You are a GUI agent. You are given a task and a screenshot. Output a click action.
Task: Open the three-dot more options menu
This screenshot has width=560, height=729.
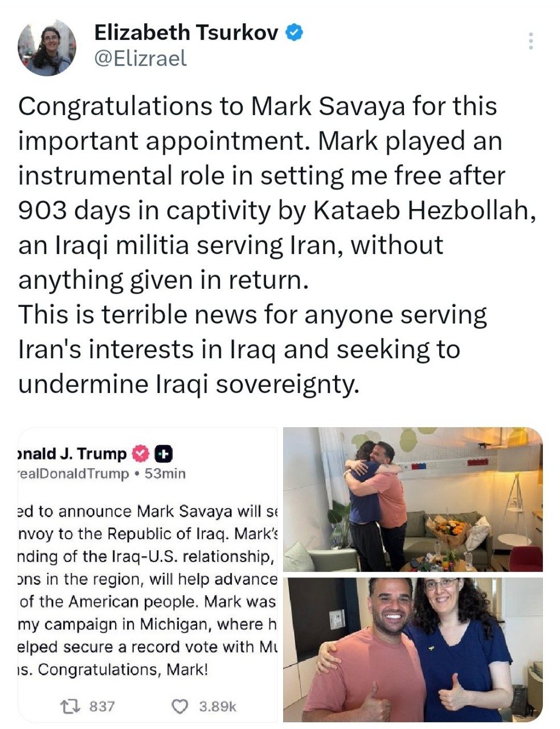pos(530,41)
